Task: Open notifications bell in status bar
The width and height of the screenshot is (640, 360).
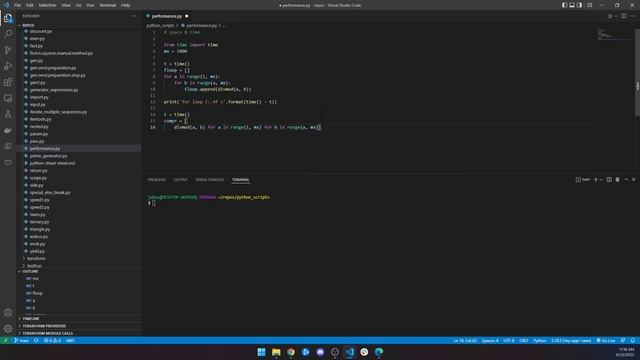Action: click(633, 340)
